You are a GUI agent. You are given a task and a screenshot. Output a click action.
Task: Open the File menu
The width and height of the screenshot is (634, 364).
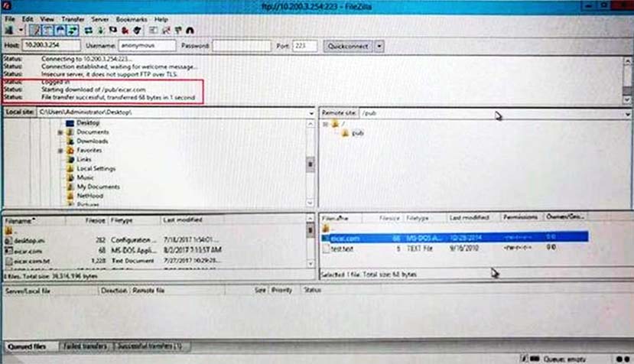pyautogui.click(x=10, y=19)
